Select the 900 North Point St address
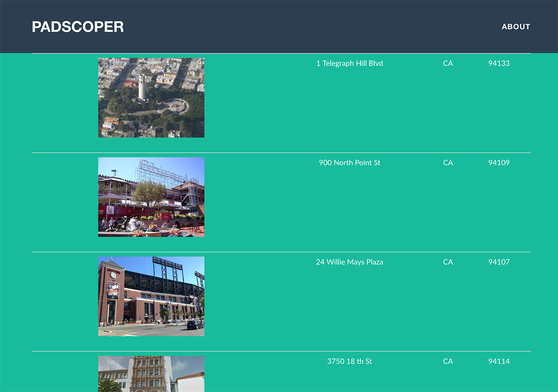Screen dimensions: 558x392 click(349, 163)
